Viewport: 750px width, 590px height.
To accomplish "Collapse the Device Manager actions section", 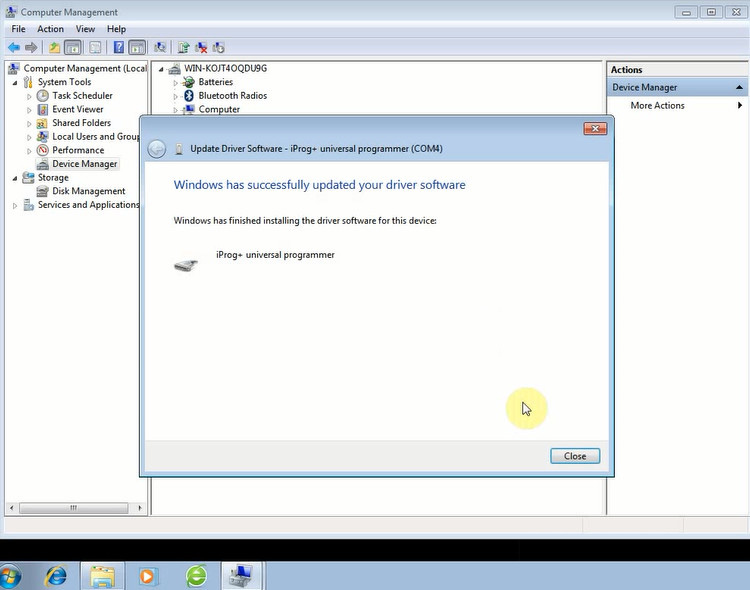I will click(739, 88).
